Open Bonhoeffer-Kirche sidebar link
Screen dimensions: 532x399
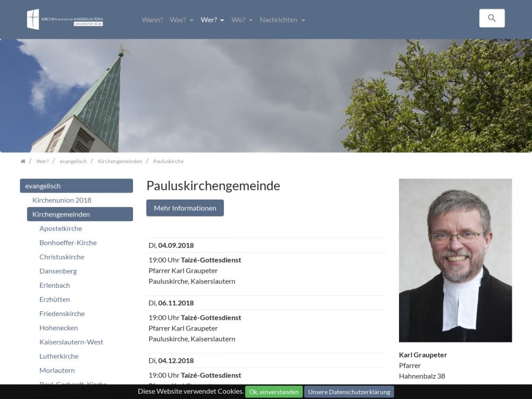click(x=68, y=243)
